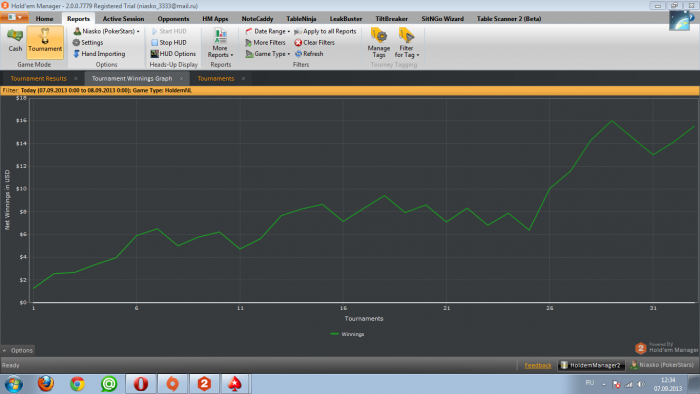Open Date Range filter dropdown
The height and width of the screenshot is (394, 700).
point(267,31)
